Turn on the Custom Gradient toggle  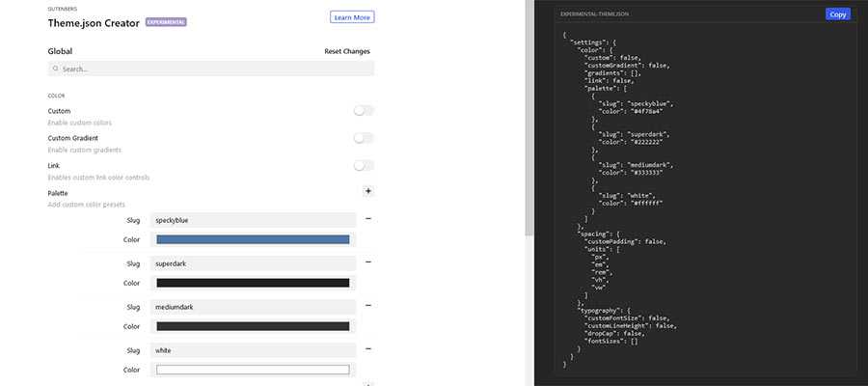pos(363,138)
